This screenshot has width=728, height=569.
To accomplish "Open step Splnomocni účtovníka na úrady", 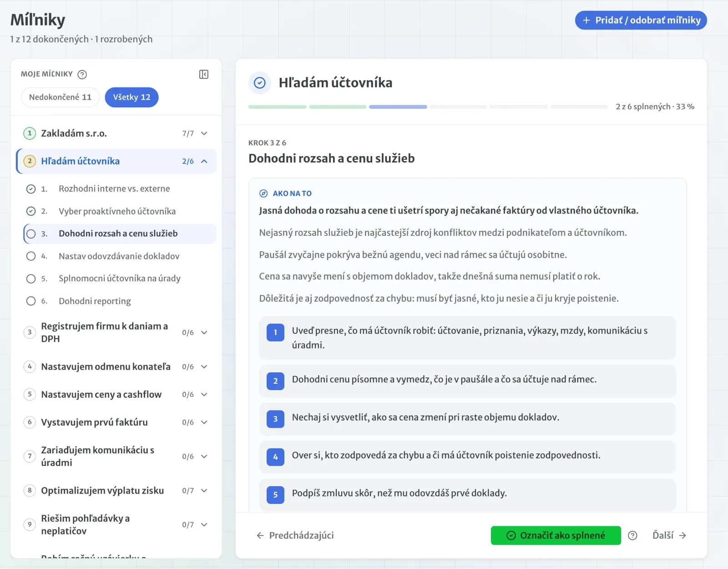I will point(120,278).
